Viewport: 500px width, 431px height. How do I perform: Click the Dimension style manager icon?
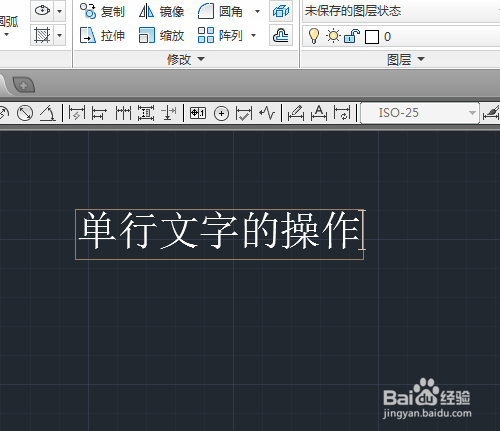click(x=491, y=113)
